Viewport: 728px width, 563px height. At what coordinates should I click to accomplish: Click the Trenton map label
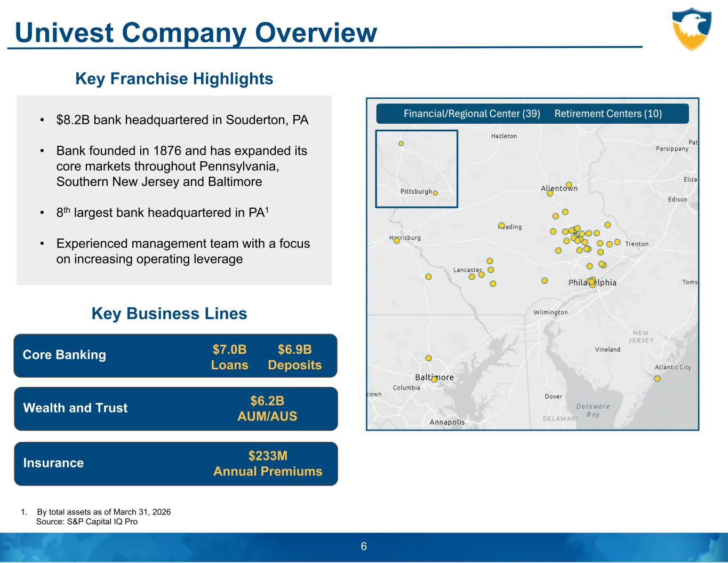637,244
